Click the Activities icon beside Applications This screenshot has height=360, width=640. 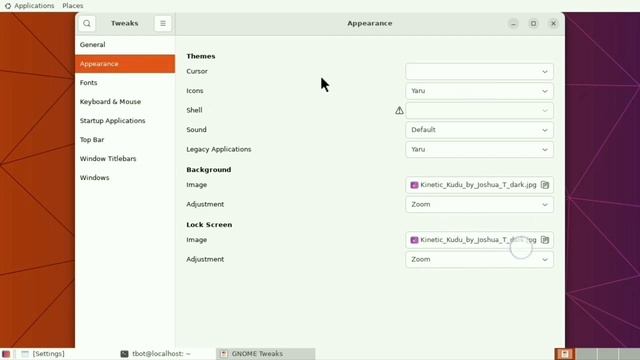(x=8, y=6)
